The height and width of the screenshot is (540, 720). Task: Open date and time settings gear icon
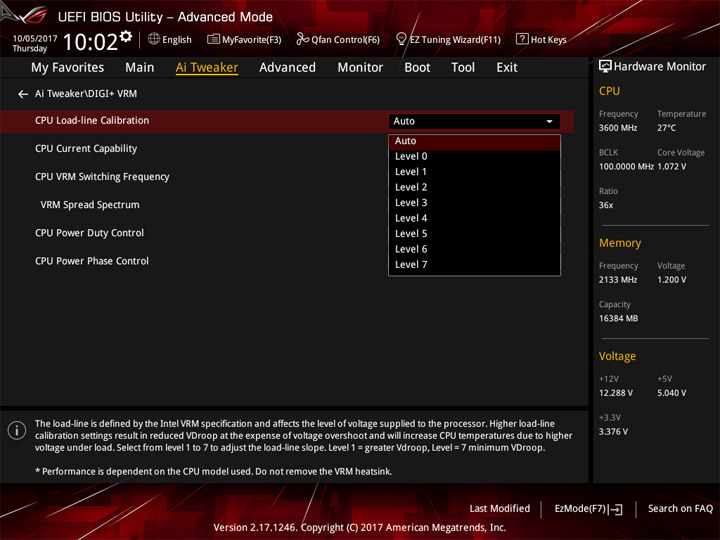click(x=126, y=36)
